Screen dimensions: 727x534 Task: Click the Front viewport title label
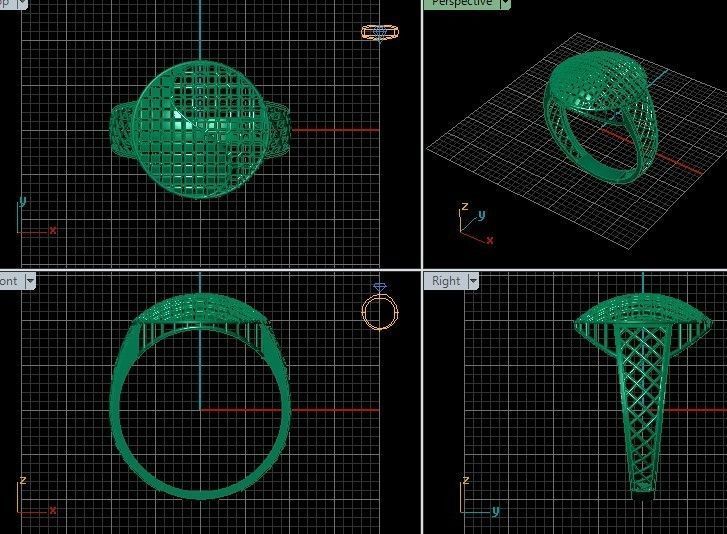tap(9, 281)
